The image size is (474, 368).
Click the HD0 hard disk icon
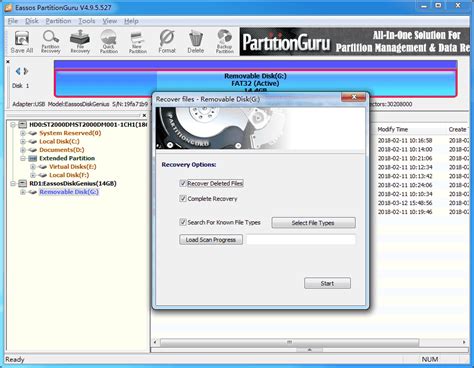[x=22, y=125]
